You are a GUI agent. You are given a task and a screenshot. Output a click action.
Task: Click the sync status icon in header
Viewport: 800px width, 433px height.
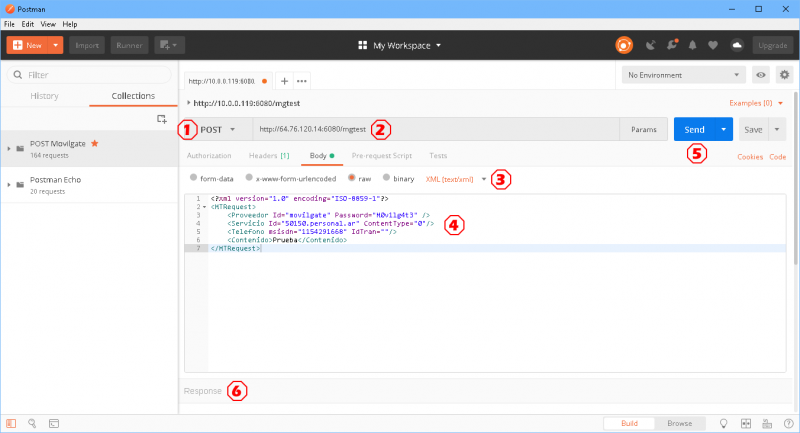click(623, 45)
